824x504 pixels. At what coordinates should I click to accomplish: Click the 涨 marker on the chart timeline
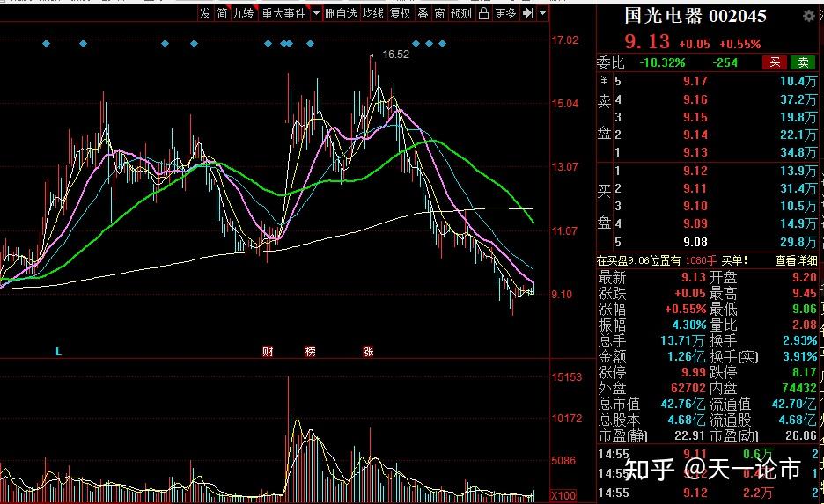click(368, 352)
